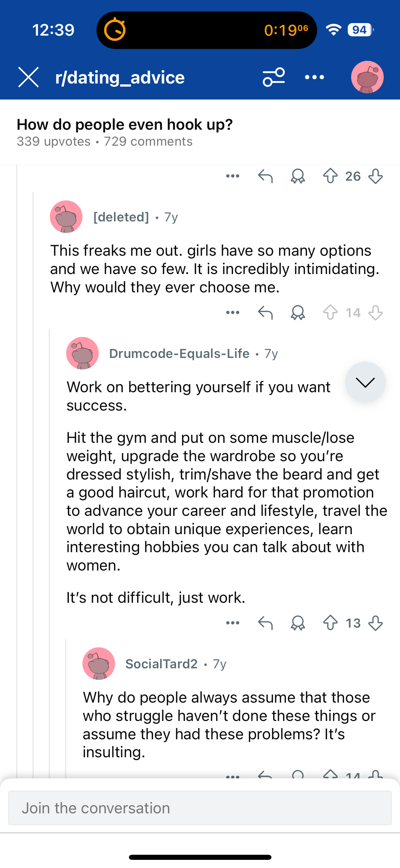Upvote the deleted user's comment
Screen dimensions: 400x868
tap(330, 312)
